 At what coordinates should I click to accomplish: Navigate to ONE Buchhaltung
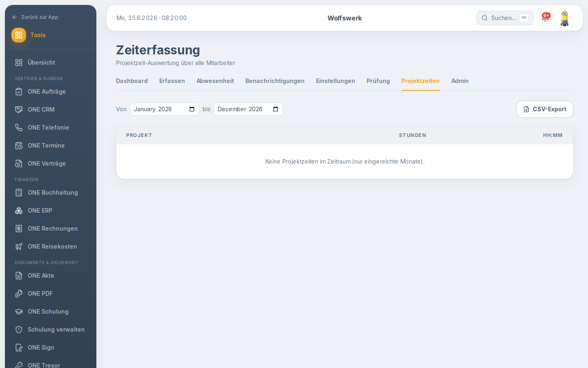(x=51, y=193)
